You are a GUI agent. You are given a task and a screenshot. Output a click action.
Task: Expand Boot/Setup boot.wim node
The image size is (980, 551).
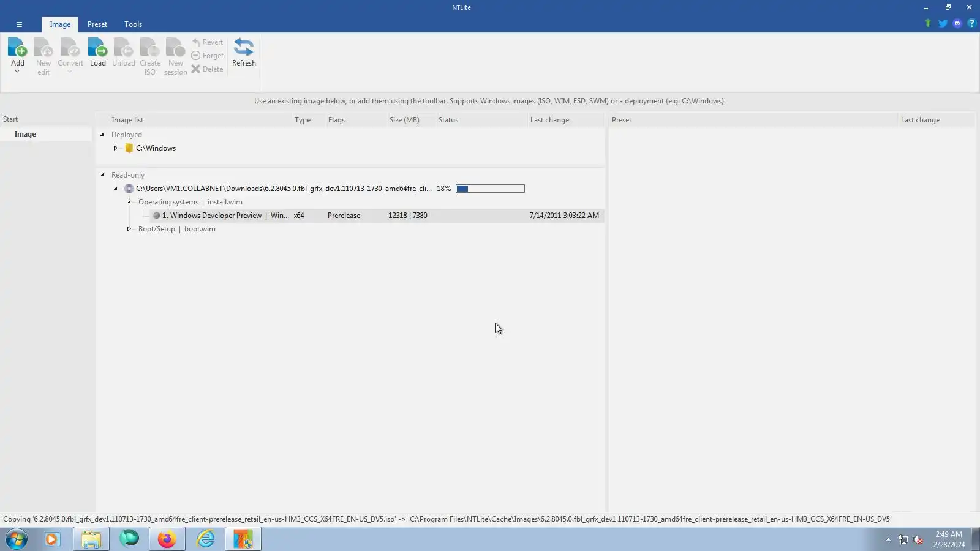129,229
